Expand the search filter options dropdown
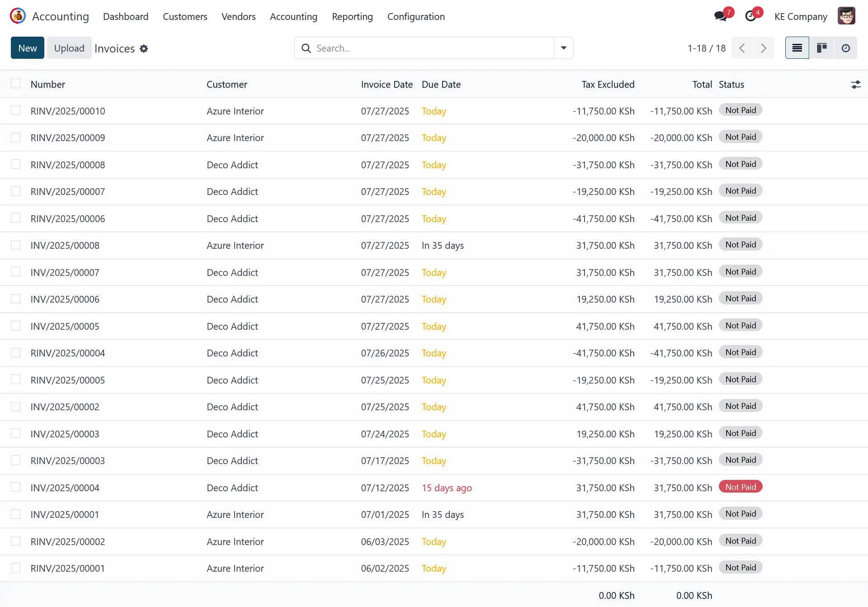868x607 pixels. pyautogui.click(x=563, y=48)
